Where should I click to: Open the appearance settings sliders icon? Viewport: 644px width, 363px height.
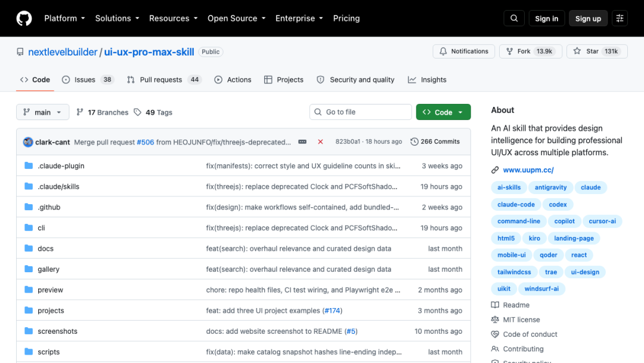click(x=620, y=19)
